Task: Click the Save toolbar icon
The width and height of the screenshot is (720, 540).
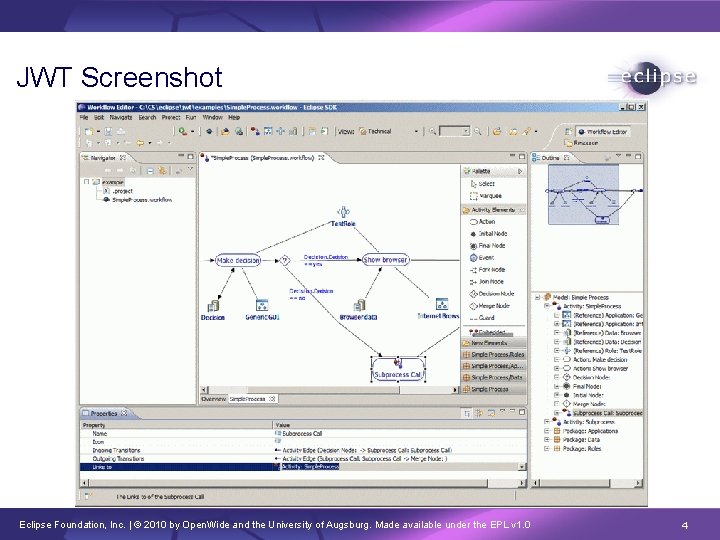Action: [x=108, y=131]
